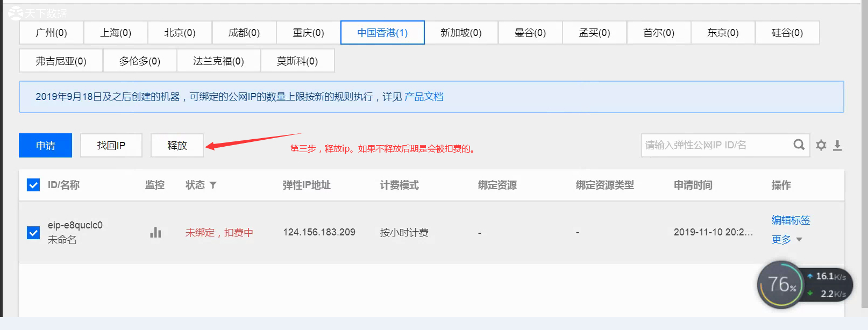Click the download export icon
The height and width of the screenshot is (330, 868).
[x=837, y=145]
